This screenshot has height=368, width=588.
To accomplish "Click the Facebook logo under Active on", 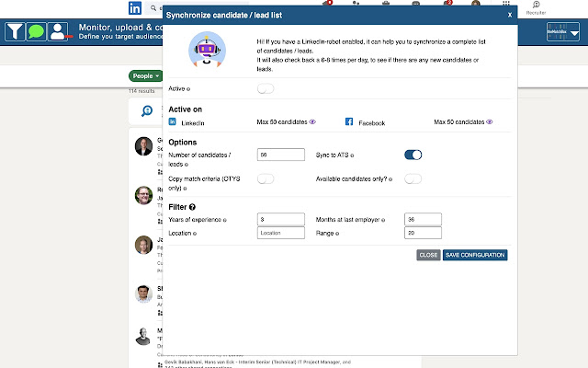I will pyautogui.click(x=349, y=121).
